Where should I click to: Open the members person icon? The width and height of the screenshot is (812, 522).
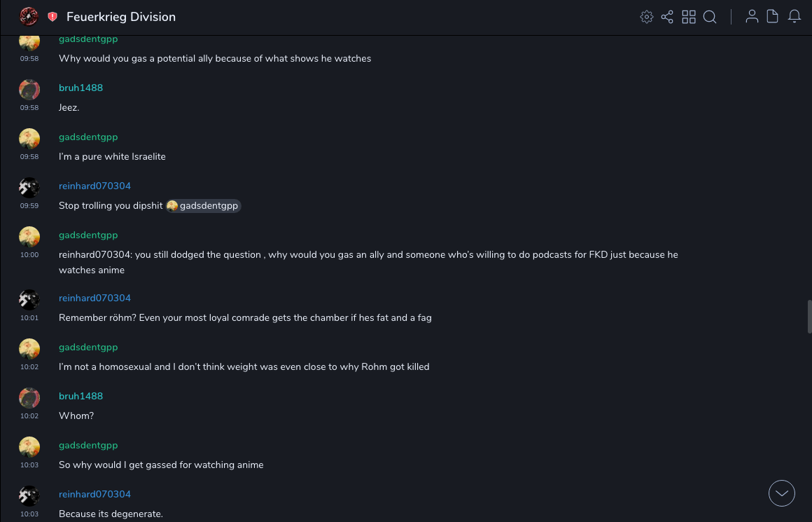752,17
